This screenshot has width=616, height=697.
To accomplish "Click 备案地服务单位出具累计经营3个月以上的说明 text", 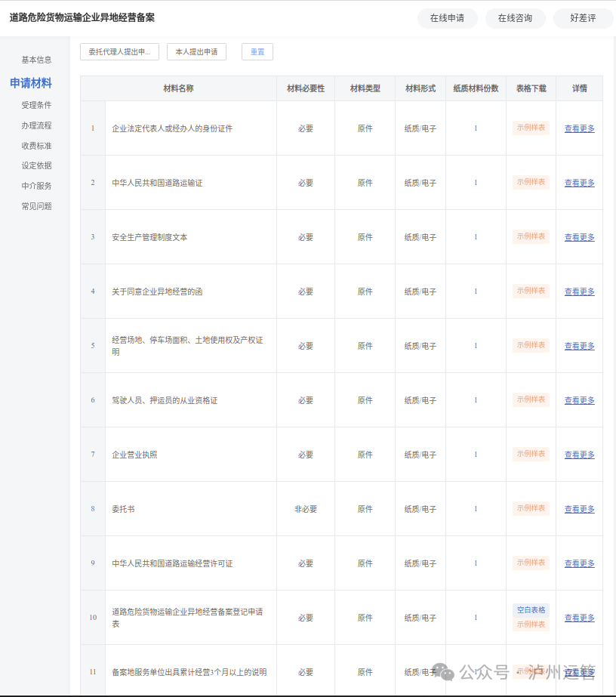I will pyautogui.click(x=189, y=672).
